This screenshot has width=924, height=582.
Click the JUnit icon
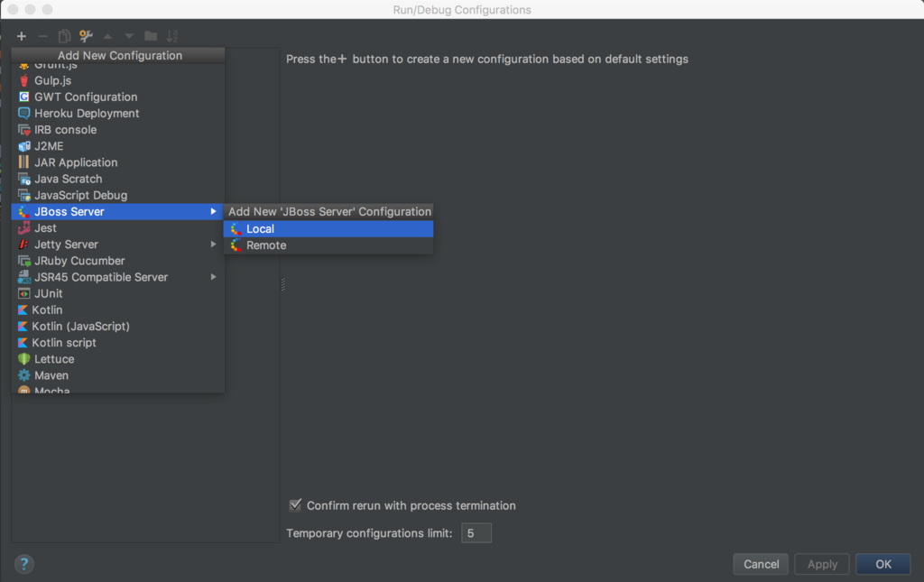pos(23,293)
